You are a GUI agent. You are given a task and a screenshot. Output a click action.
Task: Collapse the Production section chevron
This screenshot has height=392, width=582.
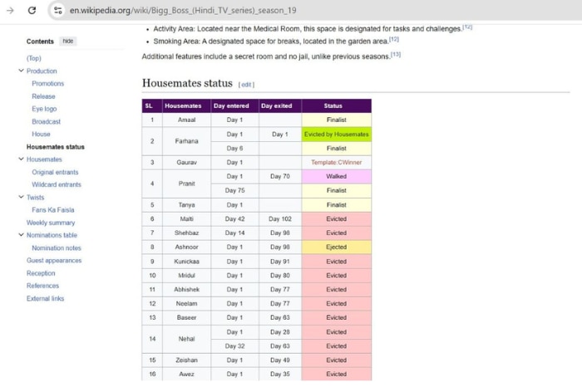[x=21, y=71]
